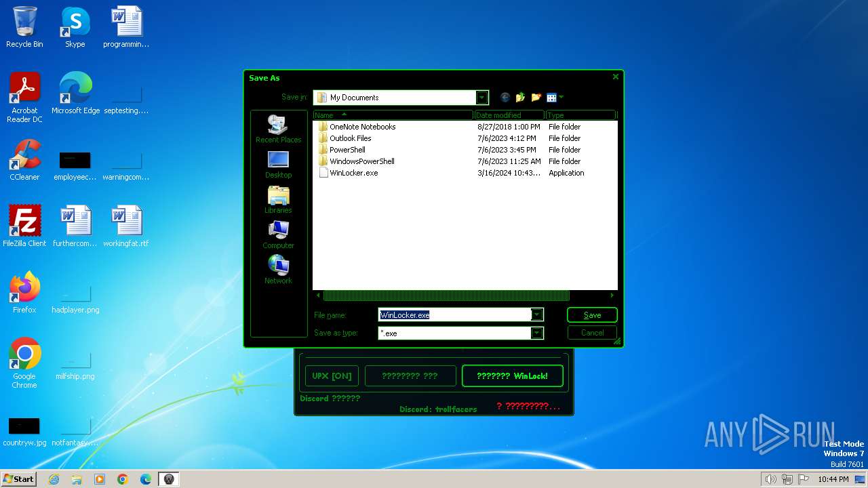868x488 pixels.
Task: Open Firefox desktop shortcut
Action: pyautogui.click(x=24, y=292)
